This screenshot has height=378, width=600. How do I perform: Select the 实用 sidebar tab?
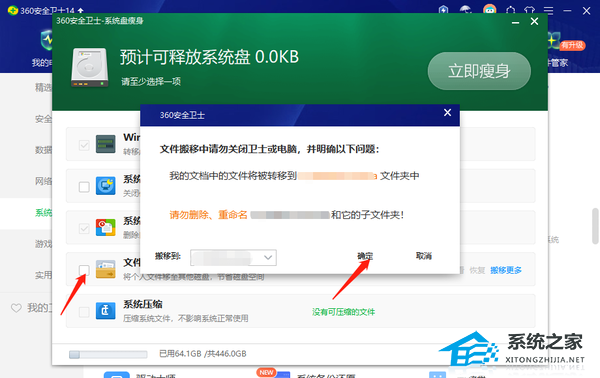pyautogui.click(x=43, y=275)
